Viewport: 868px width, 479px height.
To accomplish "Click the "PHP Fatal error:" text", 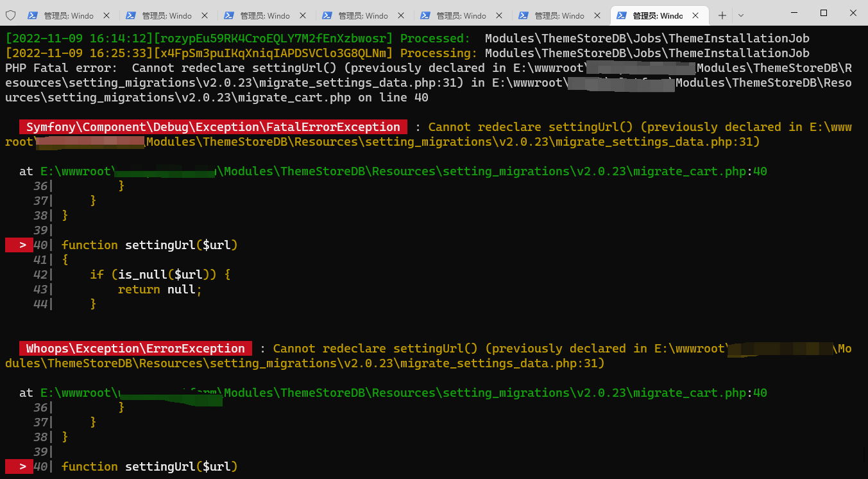I will (x=61, y=68).
